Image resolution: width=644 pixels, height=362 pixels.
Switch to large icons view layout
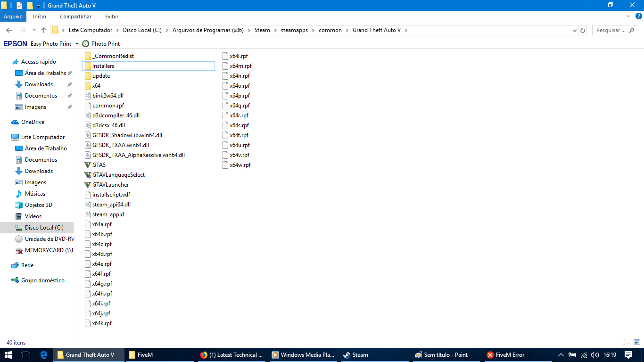(636, 342)
